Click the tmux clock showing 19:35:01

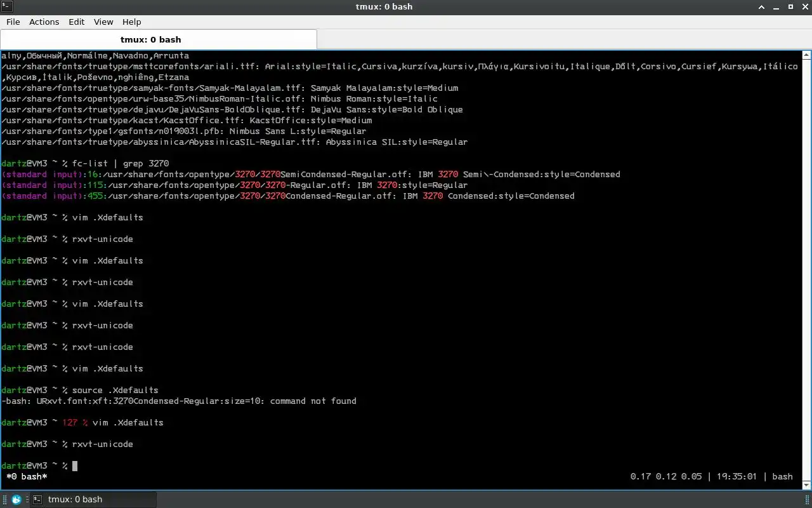(x=737, y=476)
